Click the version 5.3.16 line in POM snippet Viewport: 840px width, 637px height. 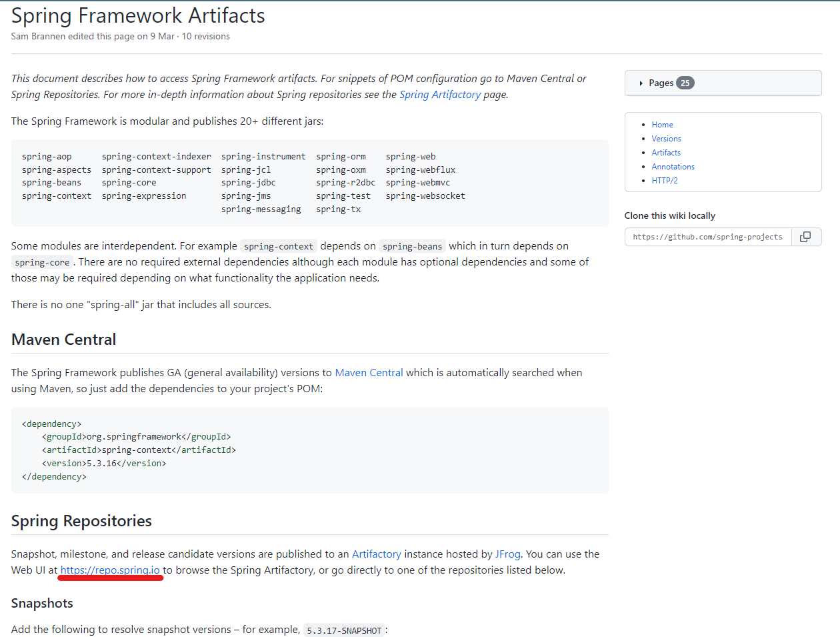(x=104, y=464)
